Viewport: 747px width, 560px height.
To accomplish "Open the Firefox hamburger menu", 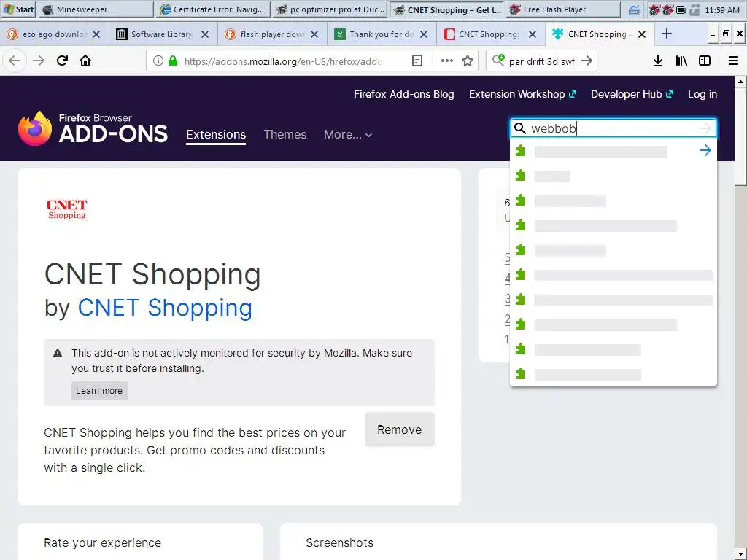I will [732, 61].
